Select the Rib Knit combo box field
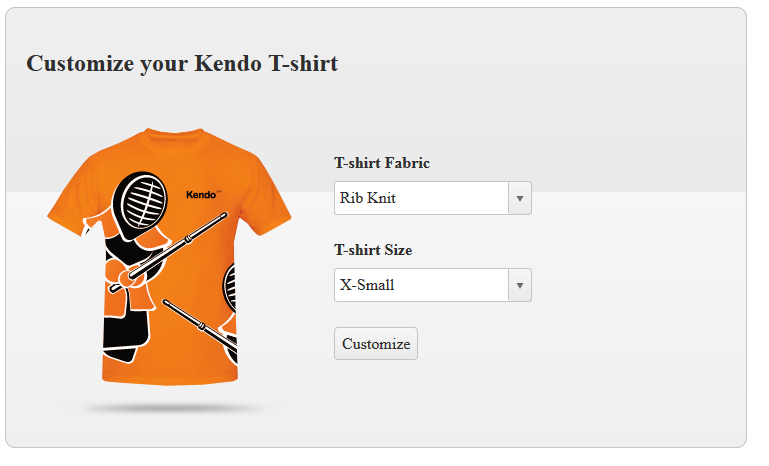This screenshot has width=769, height=466. click(433, 198)
